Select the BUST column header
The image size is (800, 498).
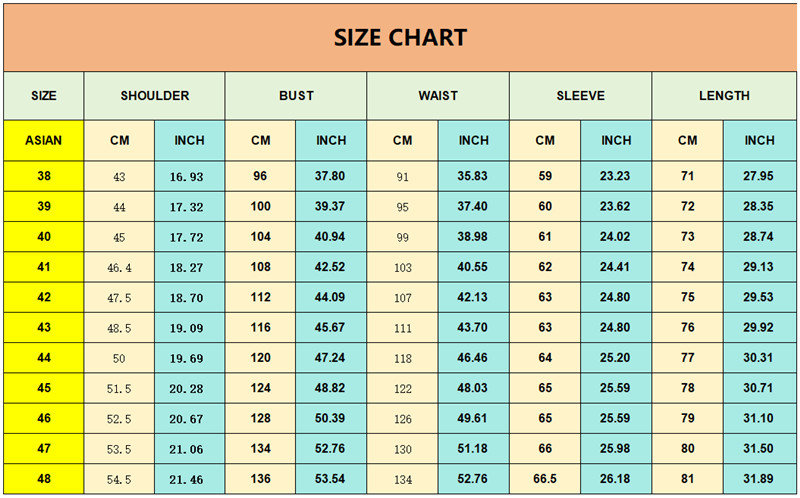(x=296, y=96)
